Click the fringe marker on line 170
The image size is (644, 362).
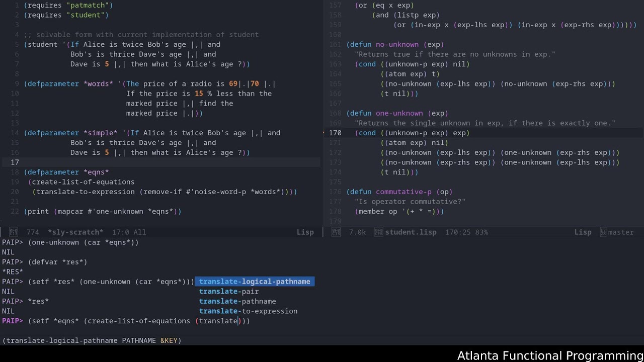tap(325, 133)
